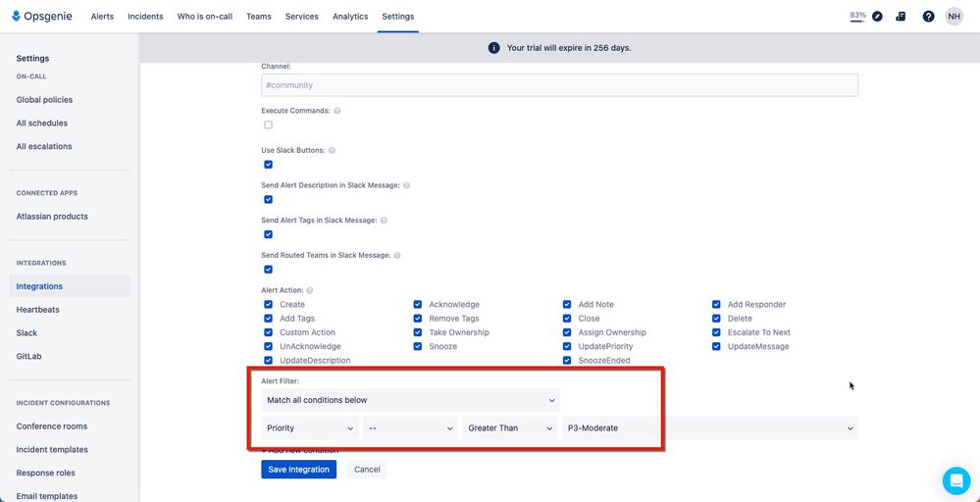Uncheck the Acknowledge alert action

click(418, 305)
